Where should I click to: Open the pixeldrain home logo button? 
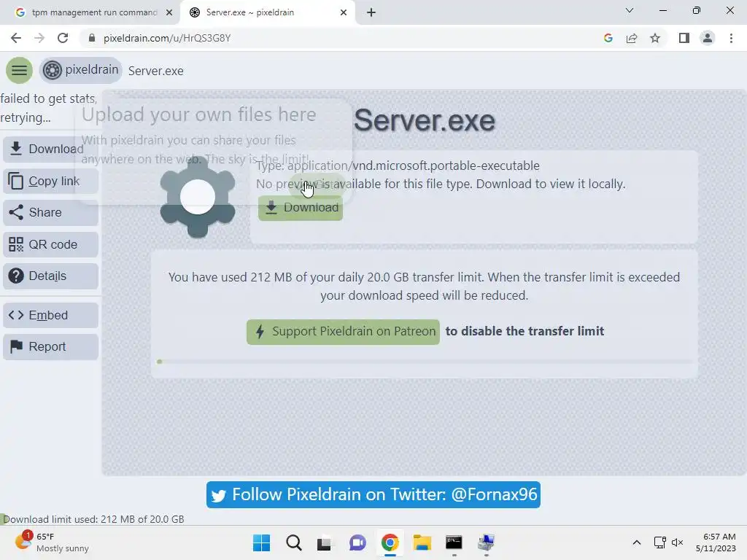[80, 71]
